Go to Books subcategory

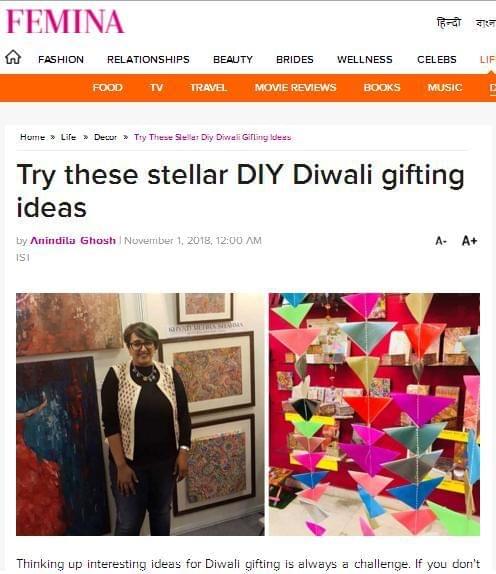click(382, 87)
